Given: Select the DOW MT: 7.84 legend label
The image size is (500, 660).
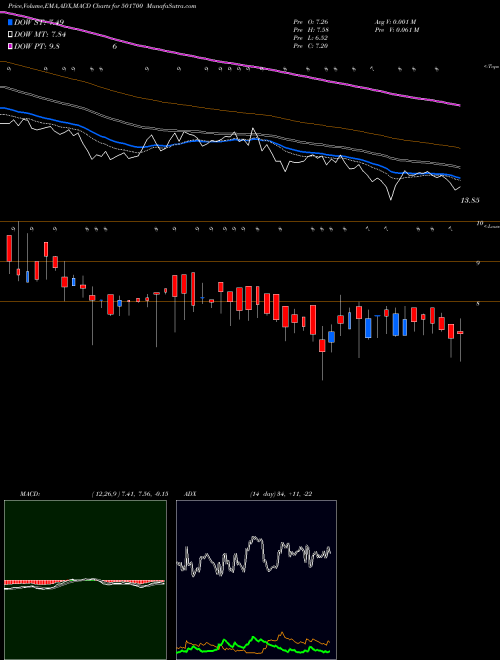Looking at the screenshot, I should point(40,35).
